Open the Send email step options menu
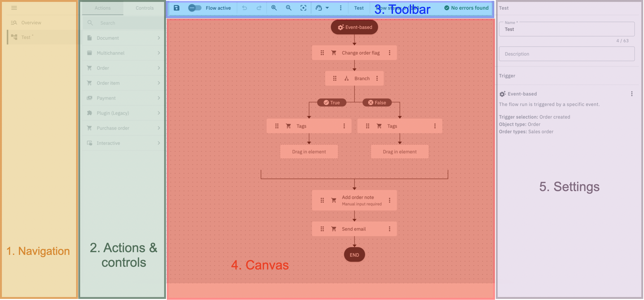Viewport: 644px width, 300px height. (389, 229)
